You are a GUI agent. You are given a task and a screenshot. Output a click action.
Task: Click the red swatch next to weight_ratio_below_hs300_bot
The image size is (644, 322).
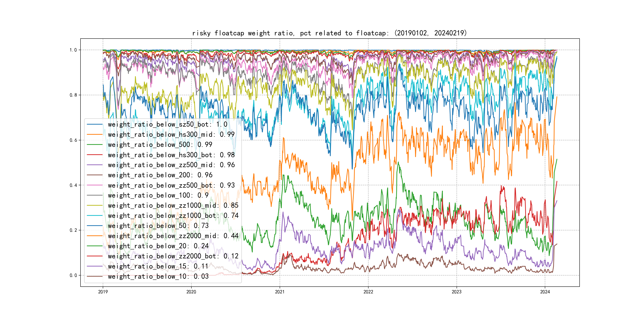94,155
